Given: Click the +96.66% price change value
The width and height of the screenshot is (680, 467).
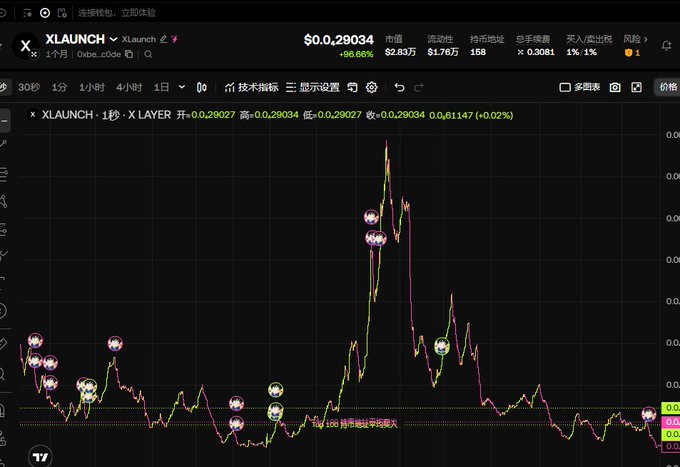Looking at the screenshot, I should (x=356, y=54).
